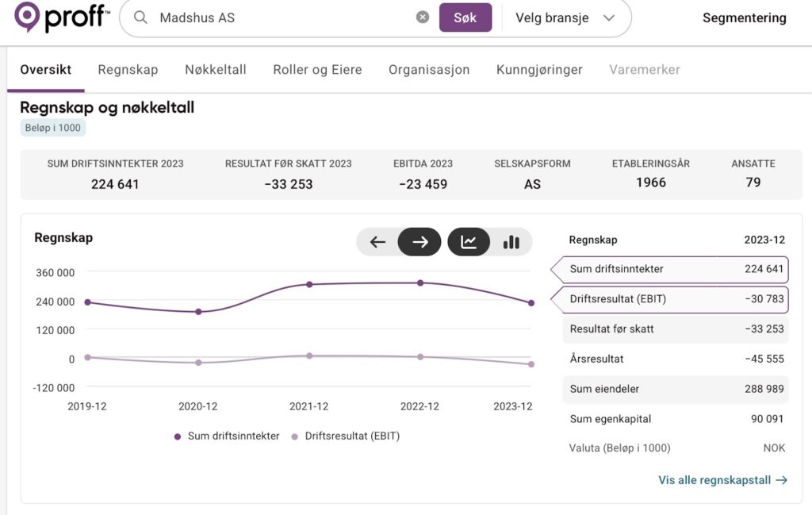Select the Sum driftsinntekter row in table
812x515 pixels.
(x=676, y=269)
